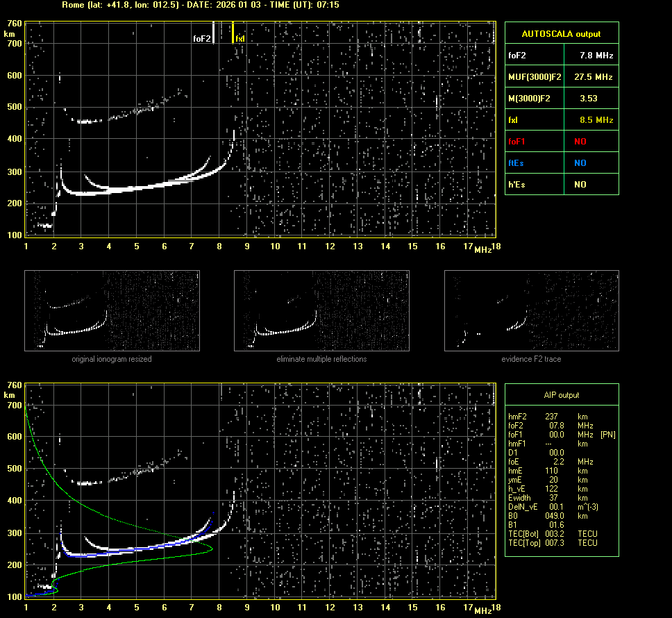Click the red foF1 label
The image size is (672, 618).
(516, 142)
